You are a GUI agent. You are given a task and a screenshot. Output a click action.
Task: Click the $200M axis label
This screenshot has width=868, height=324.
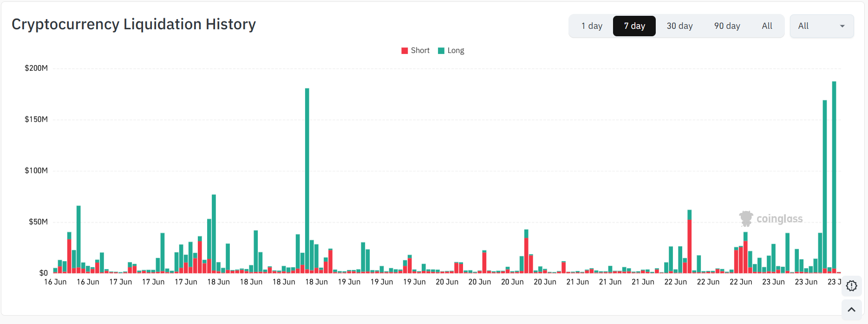(36, 68)
